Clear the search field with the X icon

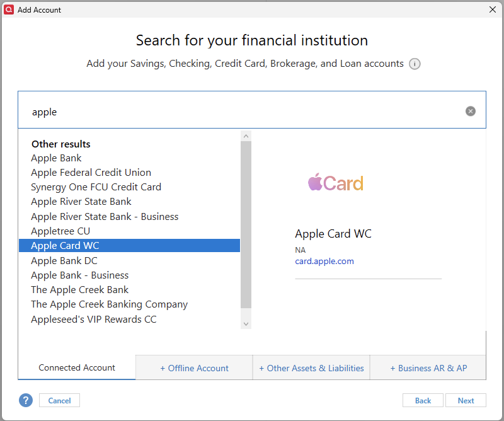pyautogui.click(x=470, y=112)
